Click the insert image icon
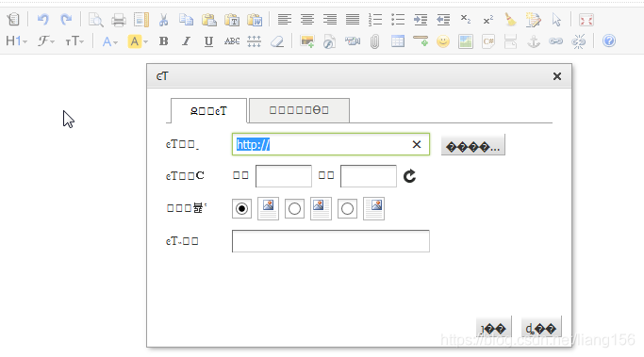644x357 pixels. click(307, 41)
